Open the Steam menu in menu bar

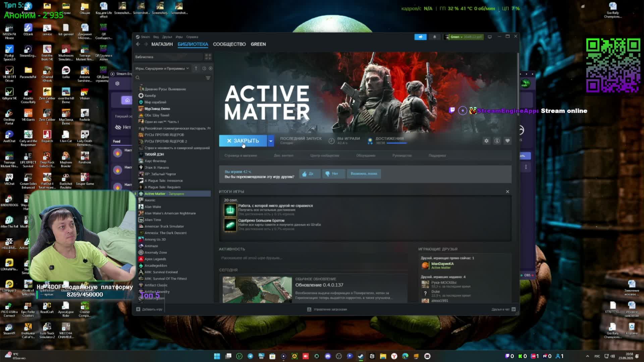pos(145,37)
